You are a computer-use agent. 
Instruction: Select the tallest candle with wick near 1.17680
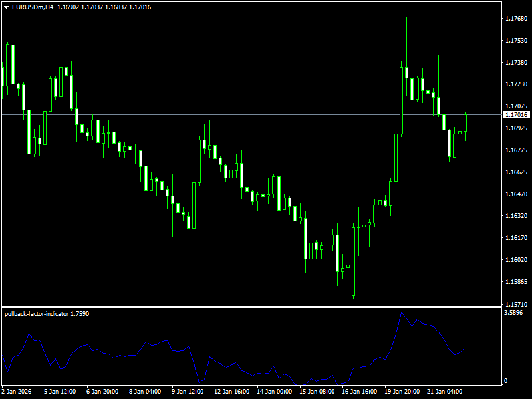click(x=406, y=73)
